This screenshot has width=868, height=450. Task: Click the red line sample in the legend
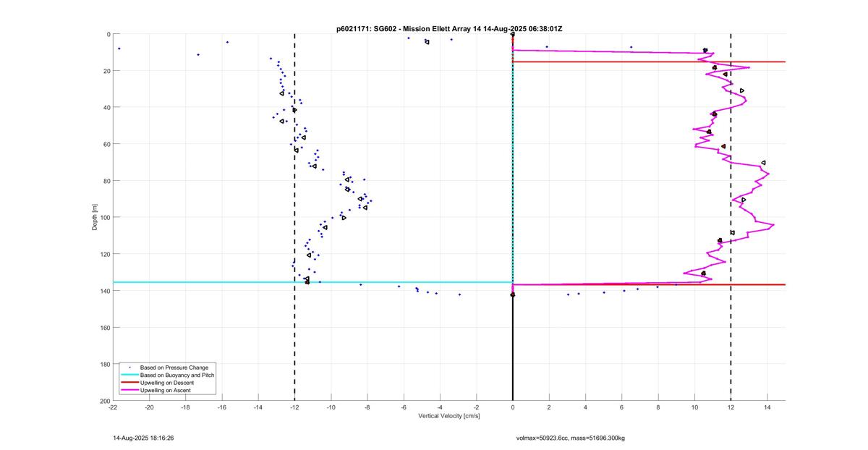pyautogui.click(x=129, y=383)
